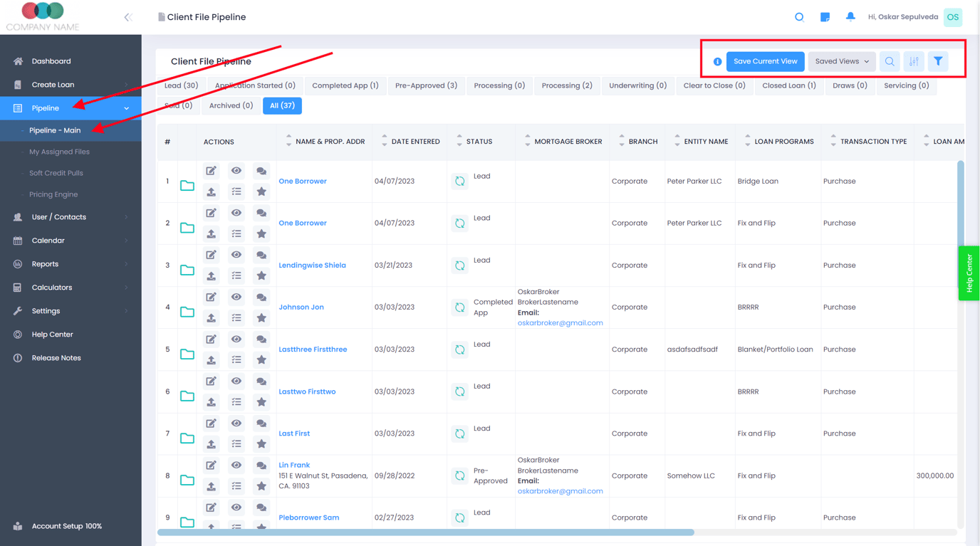980x546 pixels.
Task: Click the chat bubbles icon in row 2
Action: tap(261, 213)
